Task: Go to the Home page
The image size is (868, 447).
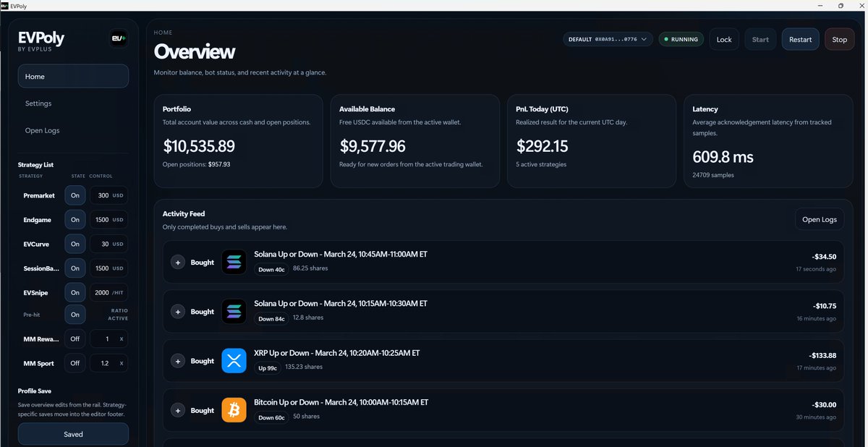Action: (x=73, y=76)
